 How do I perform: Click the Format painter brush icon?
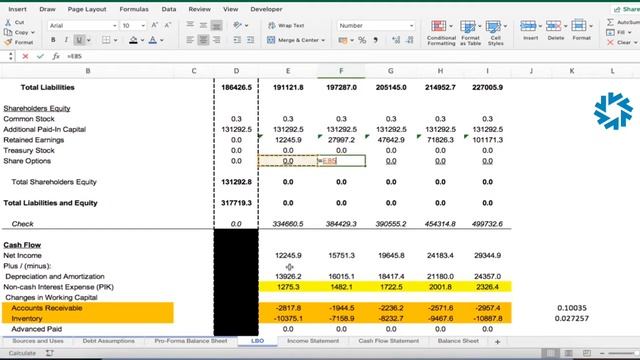coord(8,42)
